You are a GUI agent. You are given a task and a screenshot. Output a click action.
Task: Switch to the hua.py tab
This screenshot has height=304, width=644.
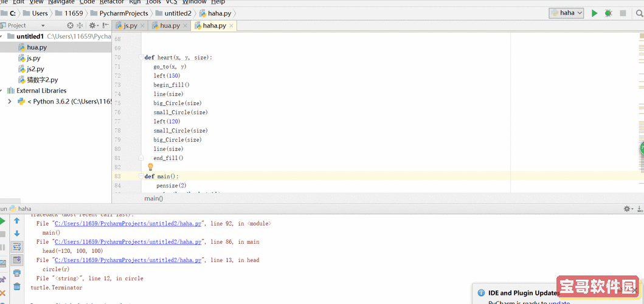tap(170, 26)
